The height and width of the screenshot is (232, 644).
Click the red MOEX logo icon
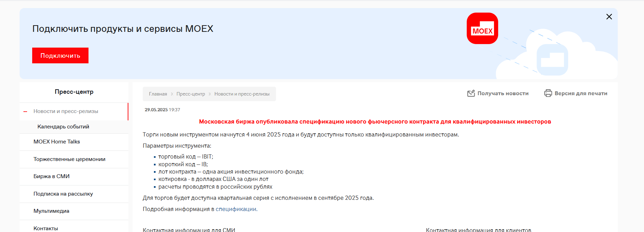[482, 28]
